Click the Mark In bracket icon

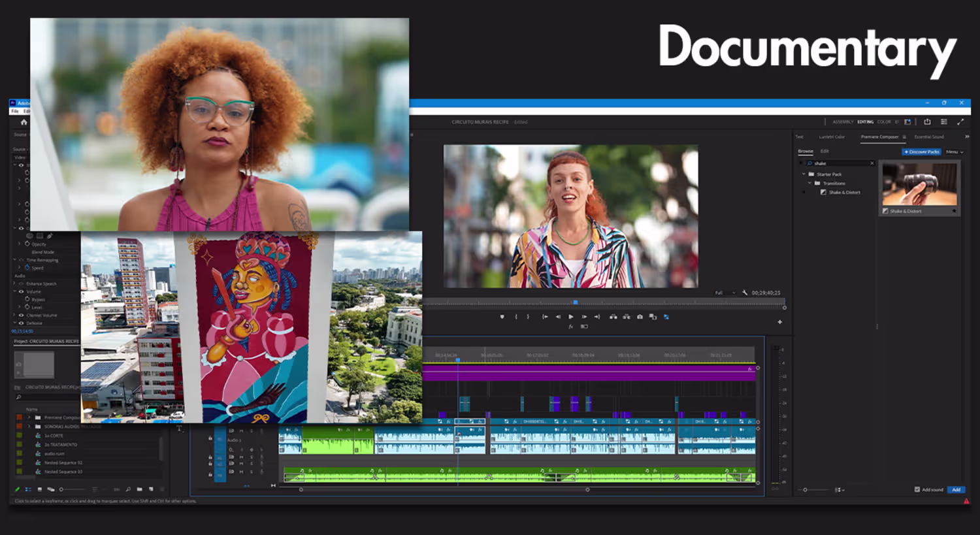click(516, 317)
